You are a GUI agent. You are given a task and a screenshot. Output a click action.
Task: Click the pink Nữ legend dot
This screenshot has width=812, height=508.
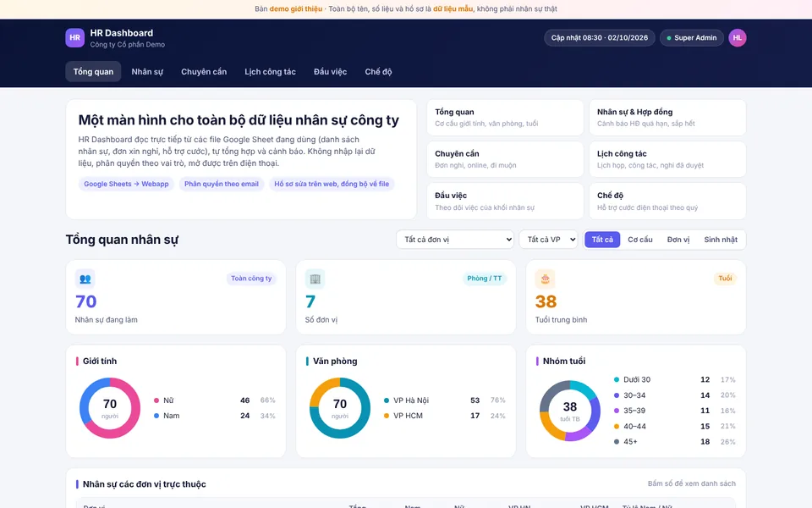tap(156, 400)
